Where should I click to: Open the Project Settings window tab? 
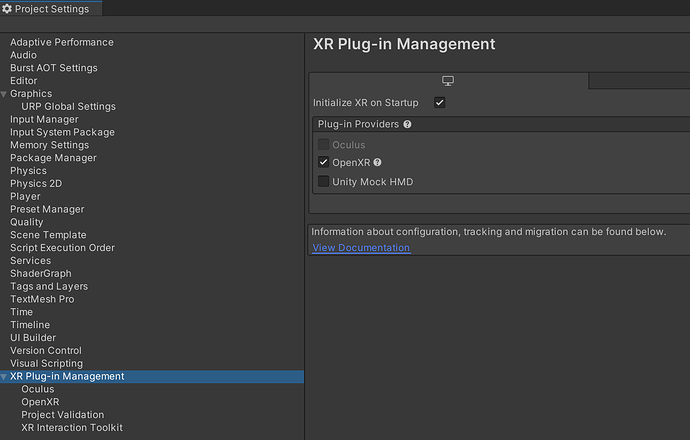click(x=50, y=9)
